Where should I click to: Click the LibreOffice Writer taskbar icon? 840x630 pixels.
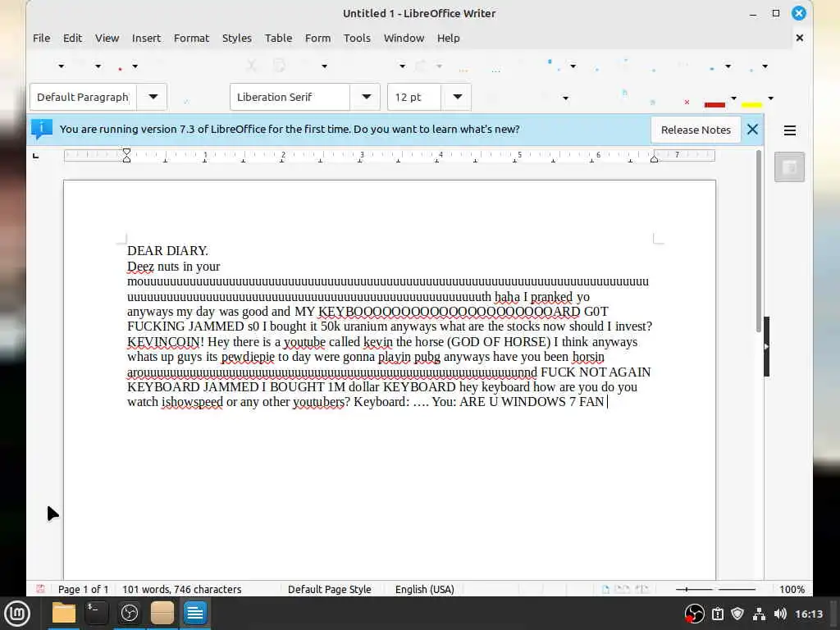click(x=195, y=613)
